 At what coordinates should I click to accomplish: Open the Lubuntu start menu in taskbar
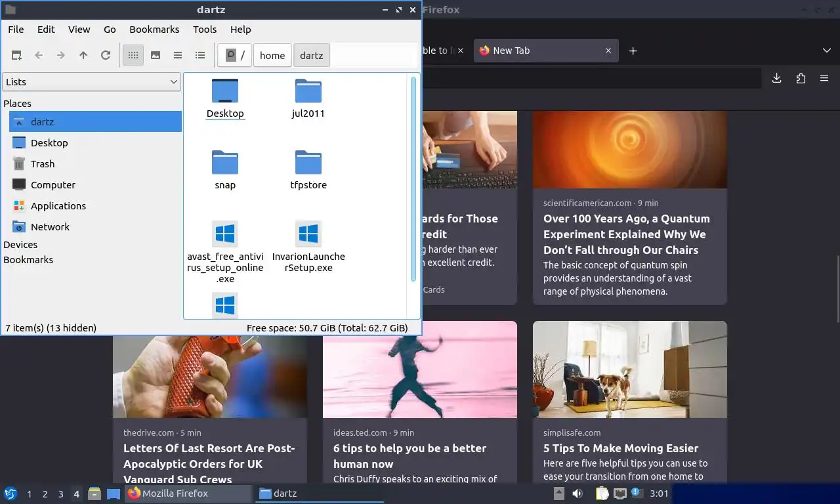(x=10, y=493)
